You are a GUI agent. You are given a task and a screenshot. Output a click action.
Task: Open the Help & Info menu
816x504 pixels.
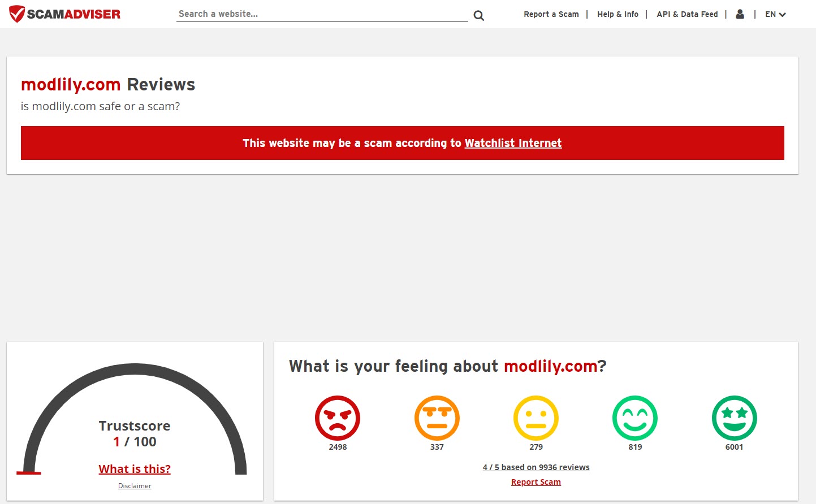tap(618, 14)
